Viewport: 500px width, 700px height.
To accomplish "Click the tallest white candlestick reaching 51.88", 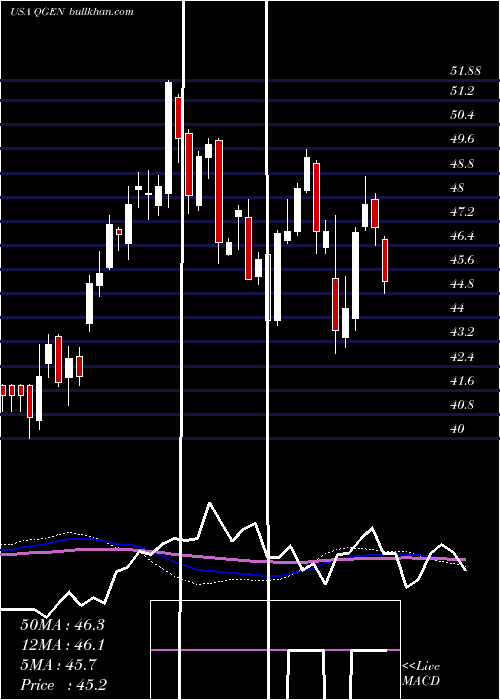I will click(x=168, y=144).
